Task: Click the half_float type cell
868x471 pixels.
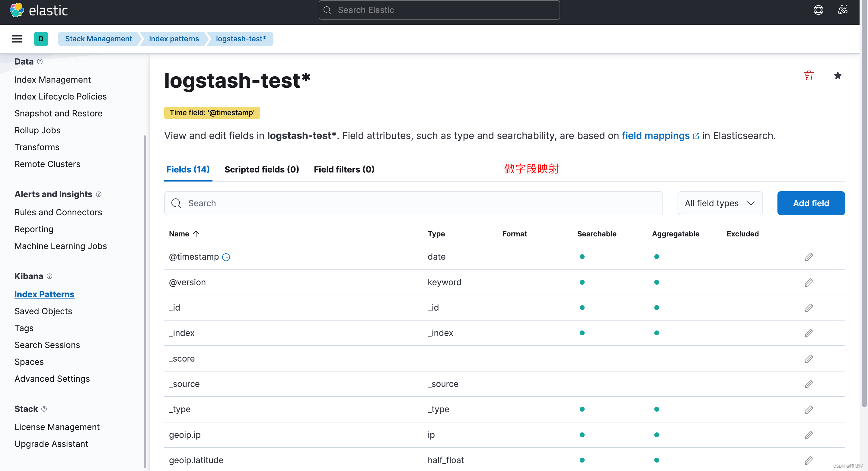Action: [x=445, y=460]
